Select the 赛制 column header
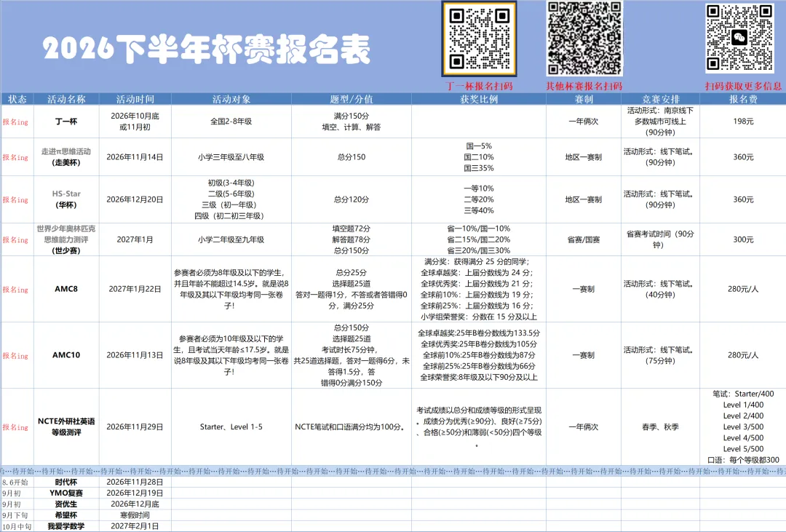Viewport: 786px width, 532px height. [584, 99]
